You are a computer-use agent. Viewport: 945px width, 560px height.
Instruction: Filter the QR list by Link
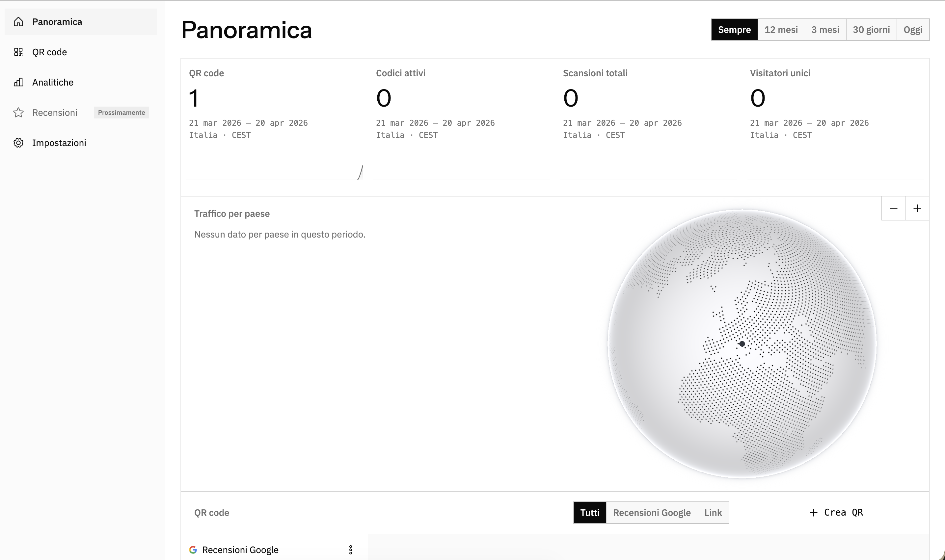713,512
